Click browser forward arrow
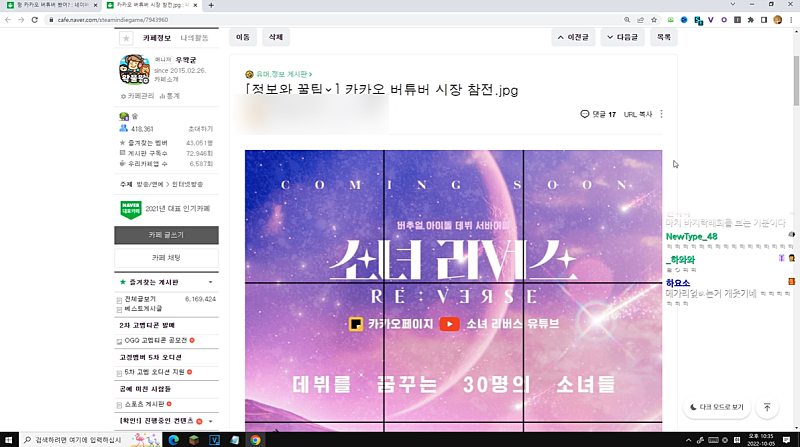The image size is (800, 447). 21,20
